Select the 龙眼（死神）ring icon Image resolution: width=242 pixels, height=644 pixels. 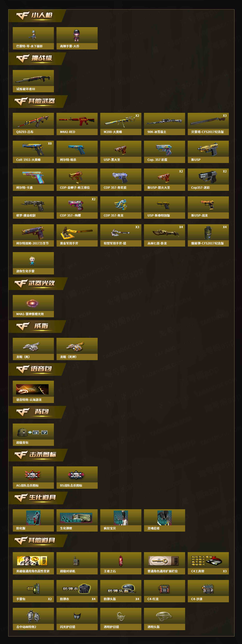pos(75,347)
